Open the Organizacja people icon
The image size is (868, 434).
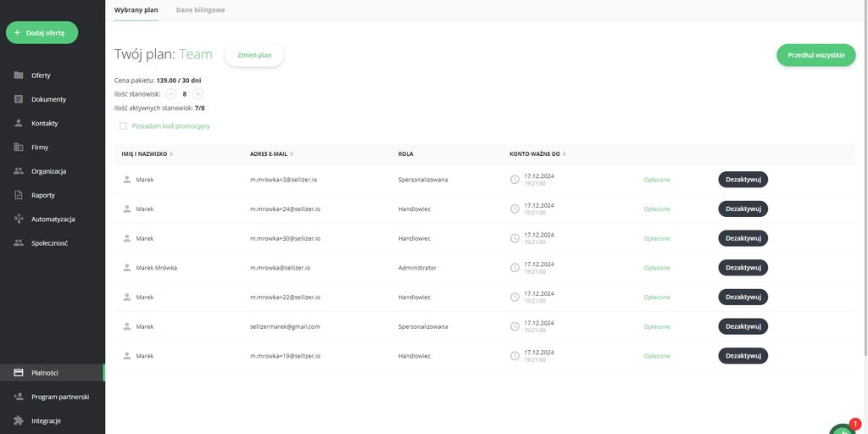click(19, 171)
